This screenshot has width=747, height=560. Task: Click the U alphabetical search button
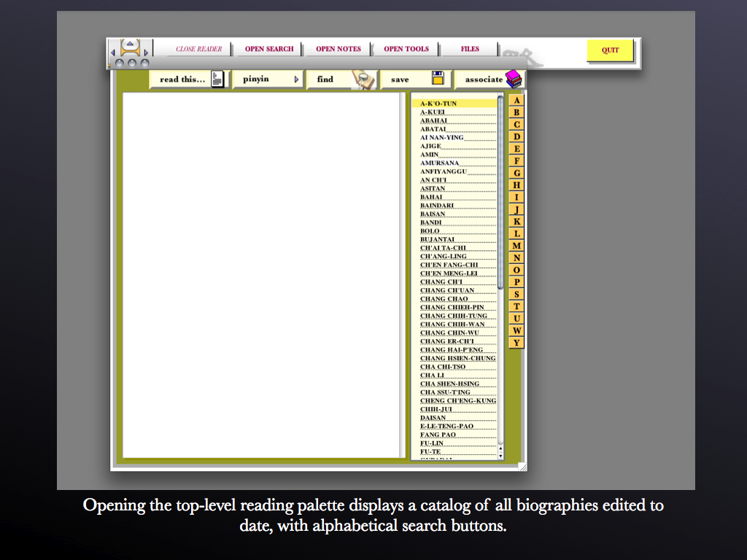516,318
